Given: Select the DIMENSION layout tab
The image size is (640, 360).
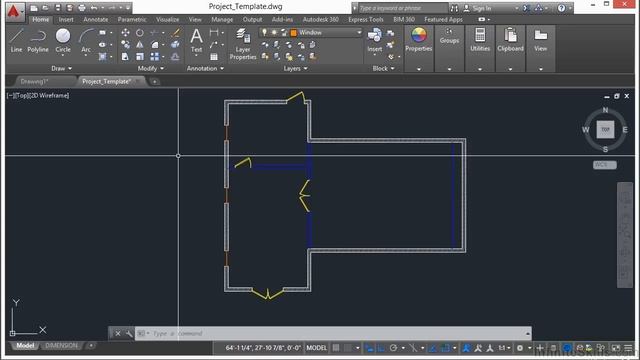Looking at the screenshot, I should click(x=61, y=346).
